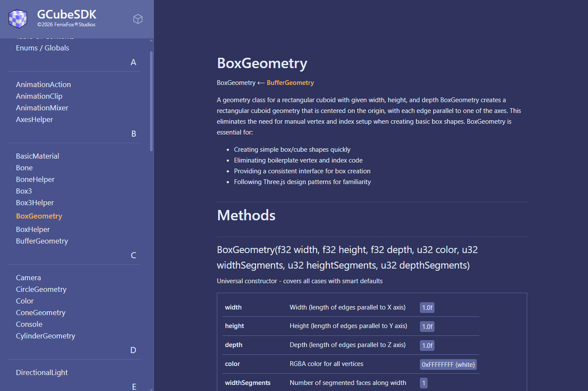Click the widthSegments parameter name cell
This screenshot has width=588, height=391.
coord(247,383)
